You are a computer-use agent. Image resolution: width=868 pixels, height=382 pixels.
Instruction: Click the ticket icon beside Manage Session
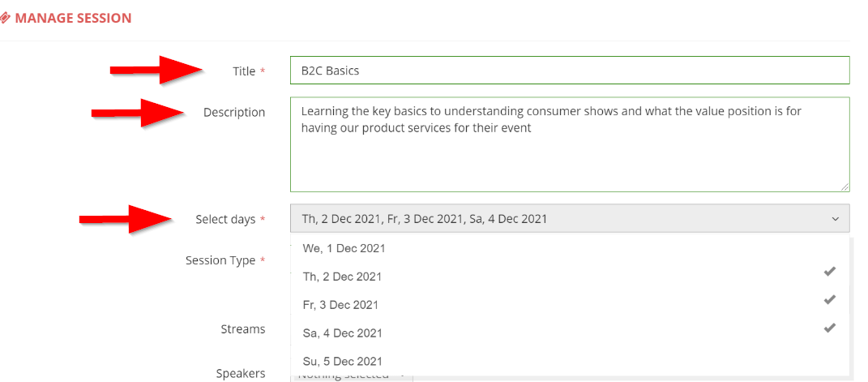(5, 19)
